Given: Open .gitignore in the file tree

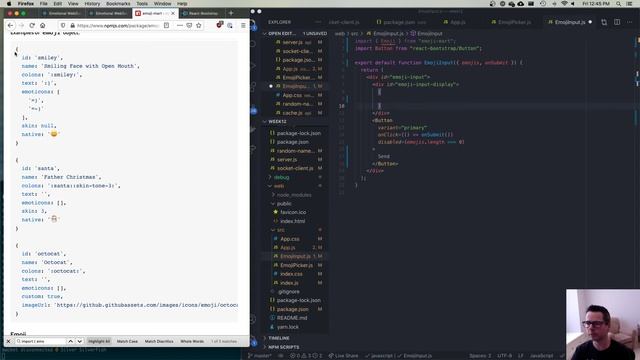Looking at the screenshot, I should pos(289,292).
